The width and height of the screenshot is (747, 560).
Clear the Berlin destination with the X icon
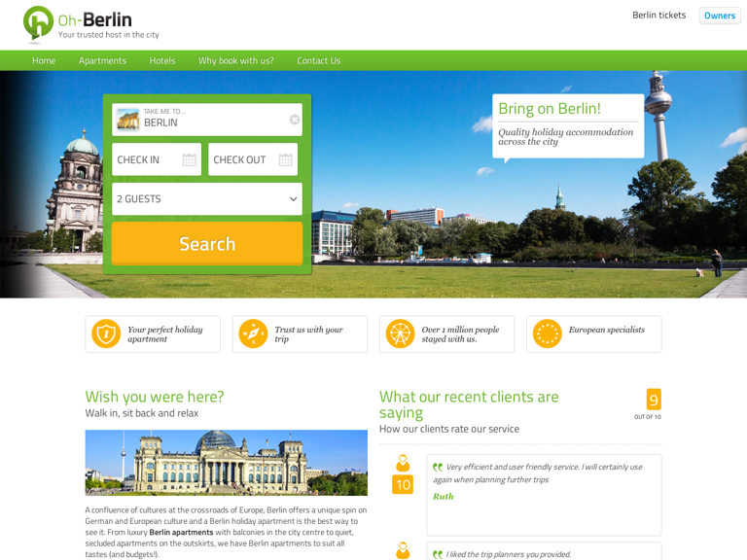pos(295,120)
